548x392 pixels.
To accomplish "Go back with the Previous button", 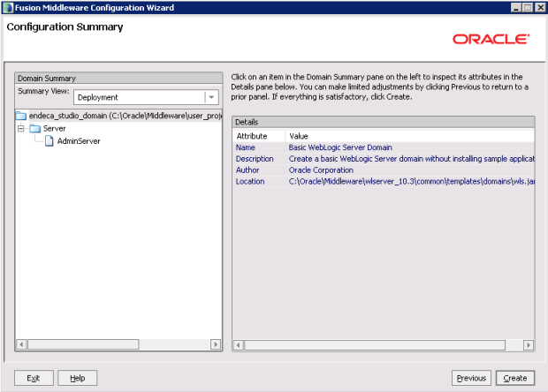I will 471,378.
